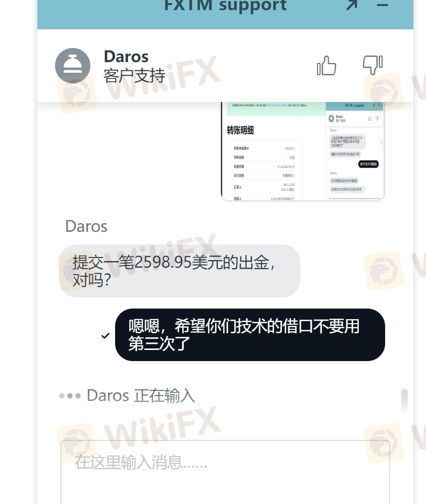Minimize the chat using the dash icon

[x=383, y=5]
